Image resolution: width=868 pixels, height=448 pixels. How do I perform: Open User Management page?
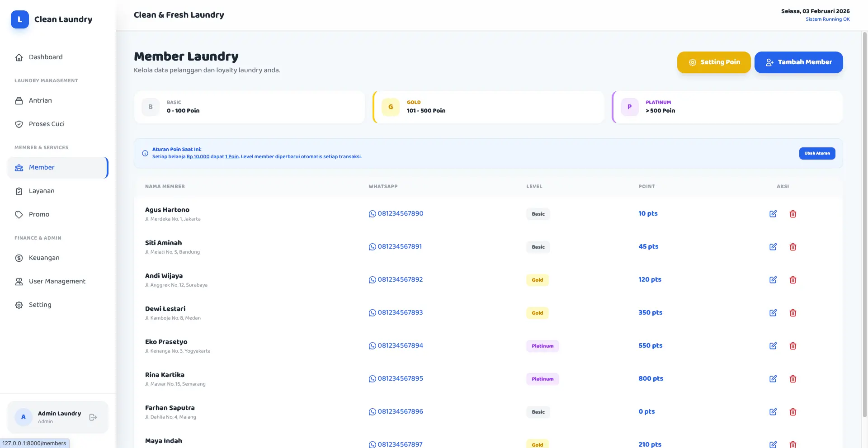tap(57, 281)
